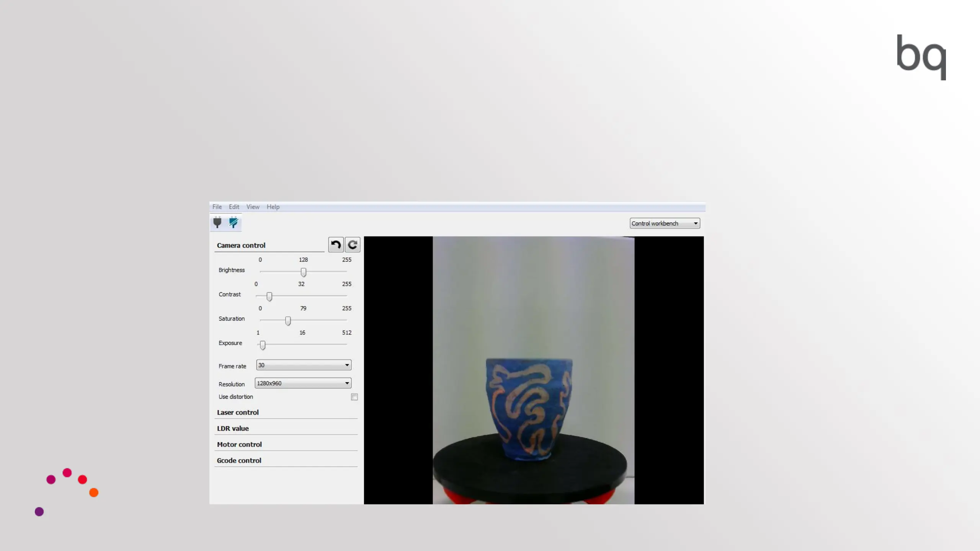
Task: Click the undo arrow button
Action: [x=336, y=245]
